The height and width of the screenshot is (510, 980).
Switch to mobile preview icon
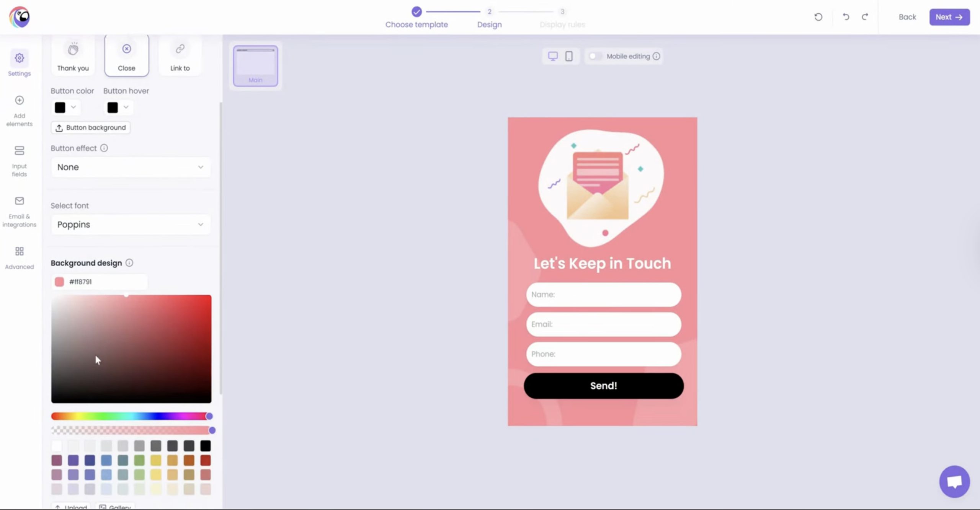[x=569, y=56]
